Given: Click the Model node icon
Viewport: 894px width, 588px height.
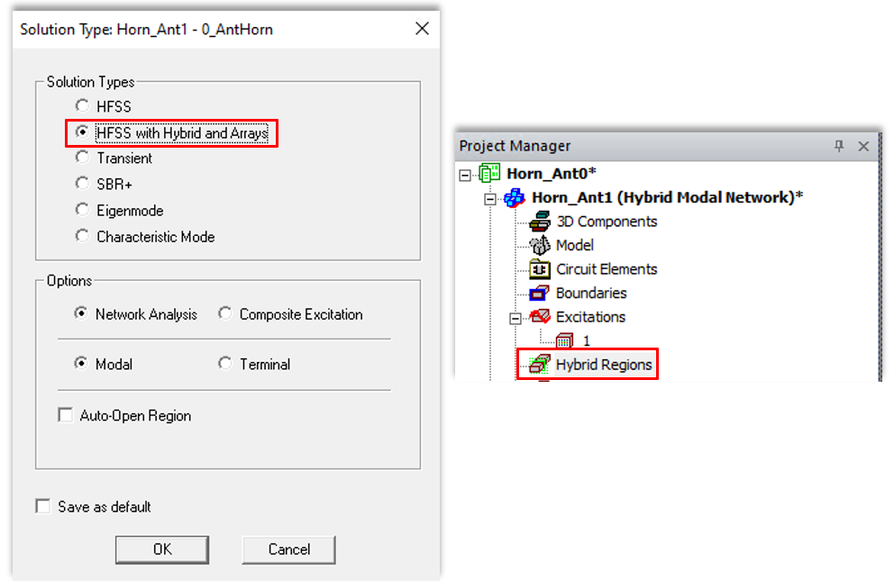Looking at the screenshot, I should click(540, 245).
